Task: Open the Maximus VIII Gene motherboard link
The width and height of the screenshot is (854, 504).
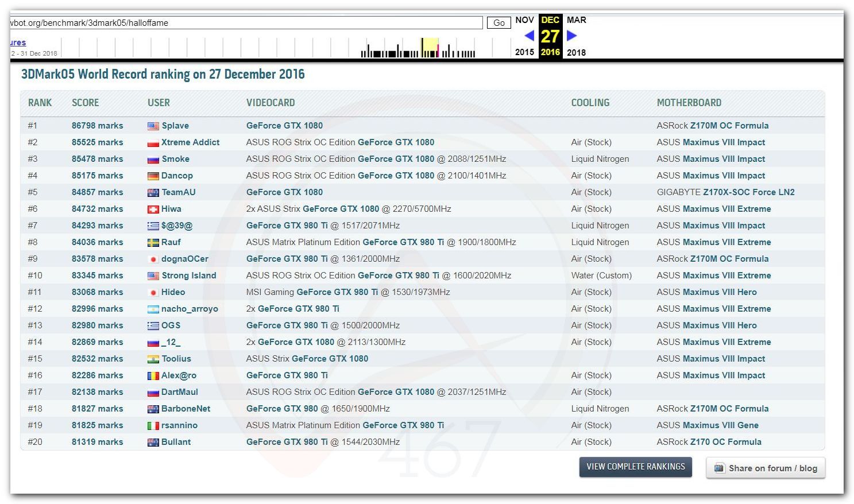Action: 721,425
